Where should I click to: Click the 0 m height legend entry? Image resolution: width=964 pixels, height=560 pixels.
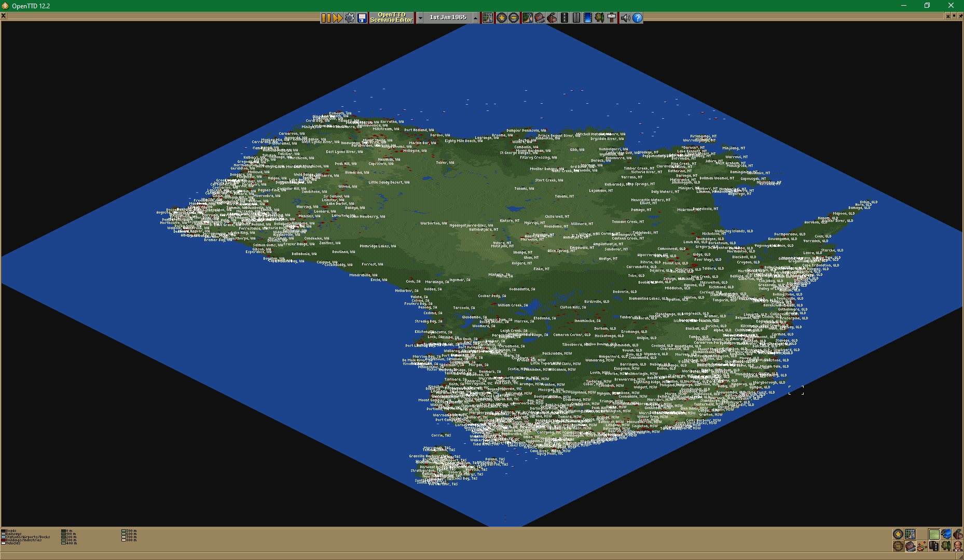pos(66,531)
